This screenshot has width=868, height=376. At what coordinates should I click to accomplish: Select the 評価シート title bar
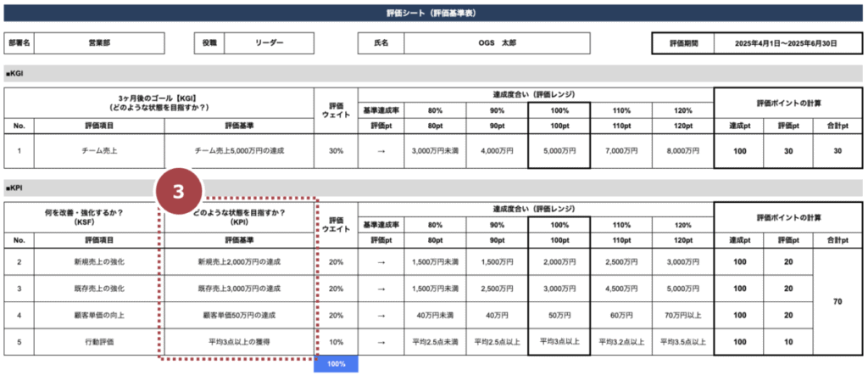[x=433, y=13]
